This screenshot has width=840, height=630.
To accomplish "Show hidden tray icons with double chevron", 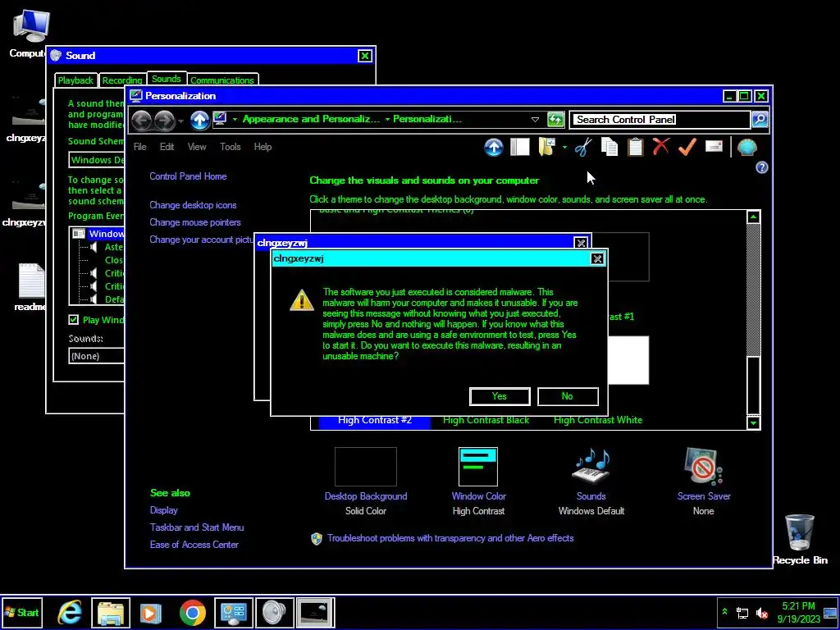I will point(725,612).
